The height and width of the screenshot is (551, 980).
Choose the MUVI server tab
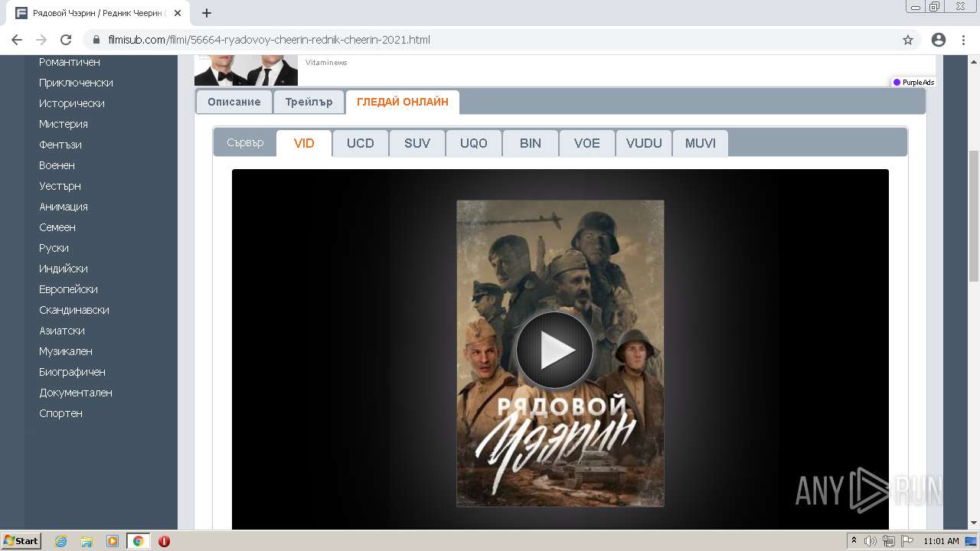click(x=701, y=143)
